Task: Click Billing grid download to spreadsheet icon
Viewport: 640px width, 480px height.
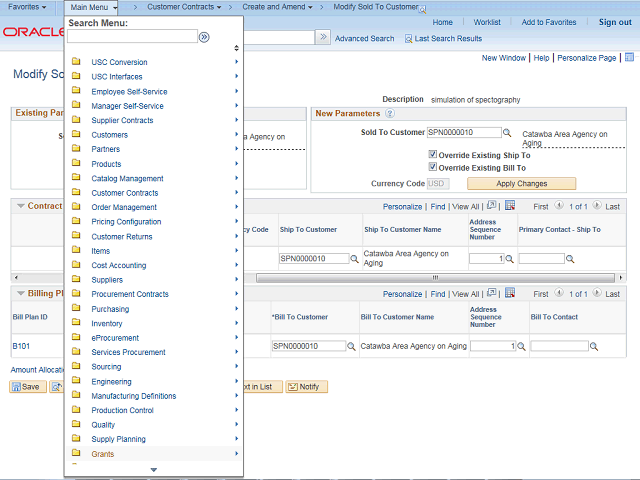Action: tap(510, 293)
